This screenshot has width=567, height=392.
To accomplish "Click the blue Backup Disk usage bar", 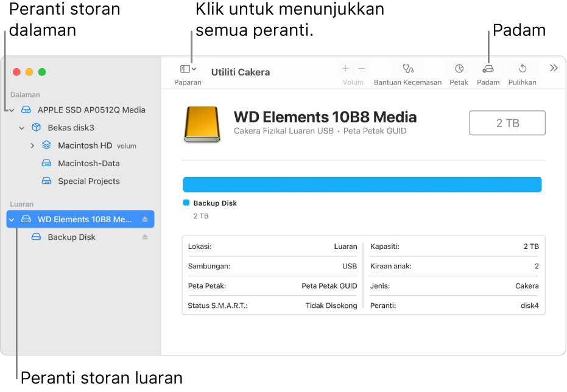I will click(362, 184).
